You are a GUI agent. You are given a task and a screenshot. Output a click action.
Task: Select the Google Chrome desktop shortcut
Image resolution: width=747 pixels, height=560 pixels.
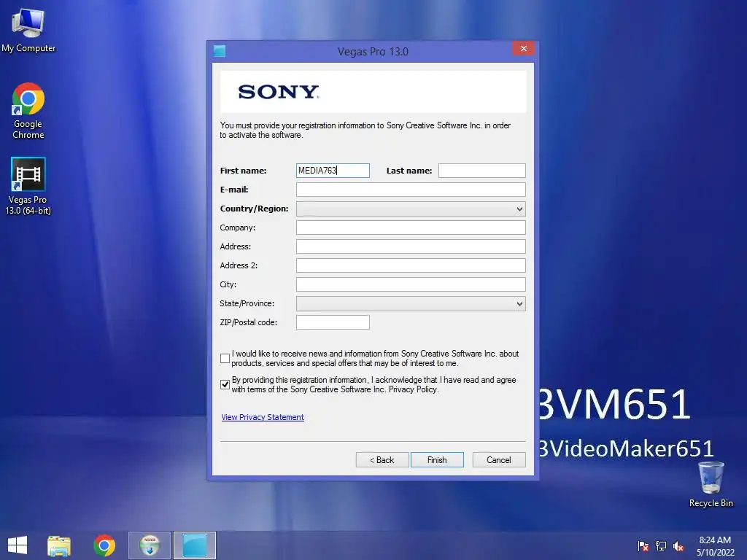(28, 111)
